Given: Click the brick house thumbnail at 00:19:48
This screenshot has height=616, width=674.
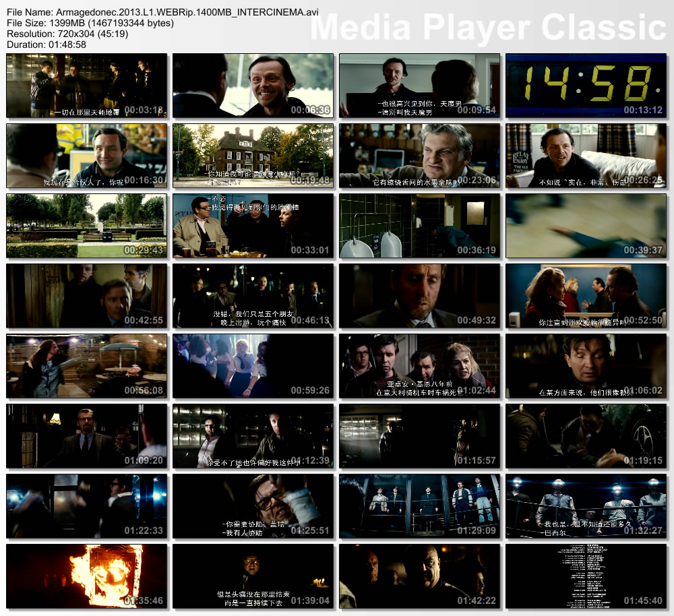Looking at the screenshot, I should coord(253,156).
